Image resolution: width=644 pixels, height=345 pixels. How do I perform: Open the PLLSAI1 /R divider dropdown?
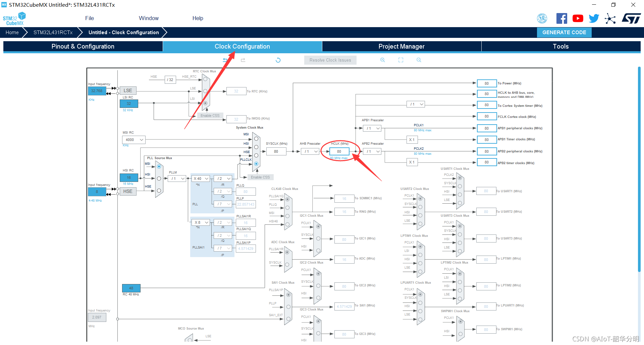[223, 222]
